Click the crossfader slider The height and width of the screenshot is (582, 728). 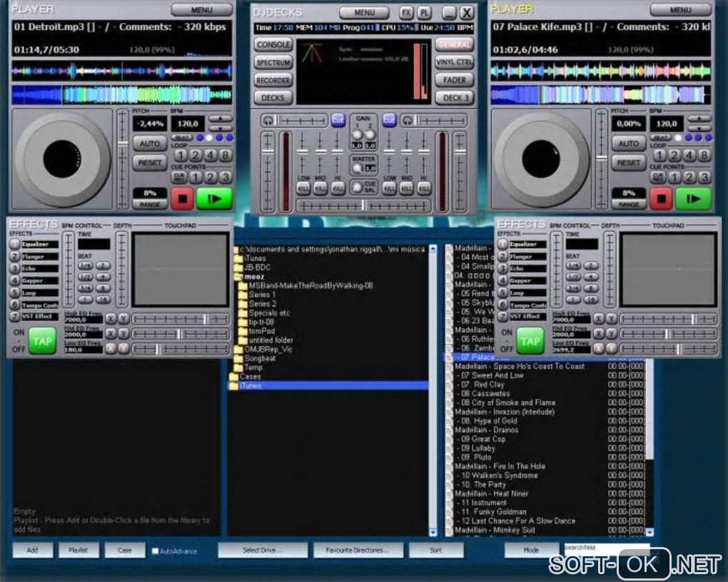(x=363, y=205)
